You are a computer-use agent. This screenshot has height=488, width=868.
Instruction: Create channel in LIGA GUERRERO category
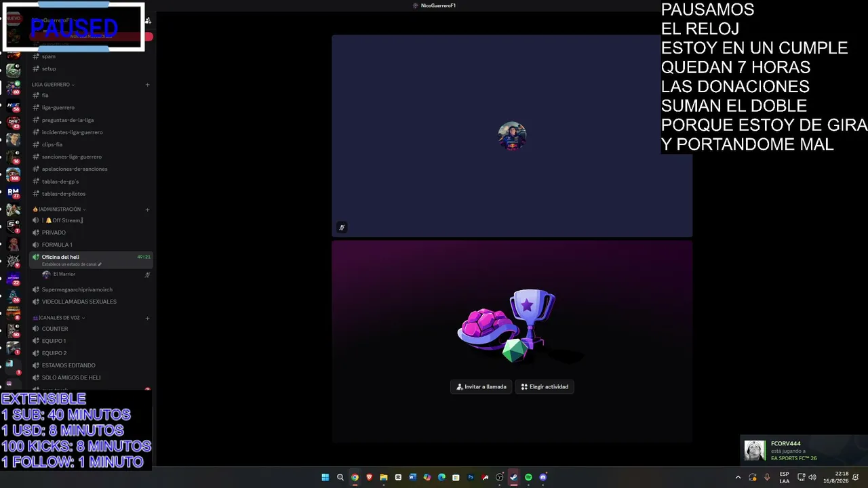click(147, 85)
